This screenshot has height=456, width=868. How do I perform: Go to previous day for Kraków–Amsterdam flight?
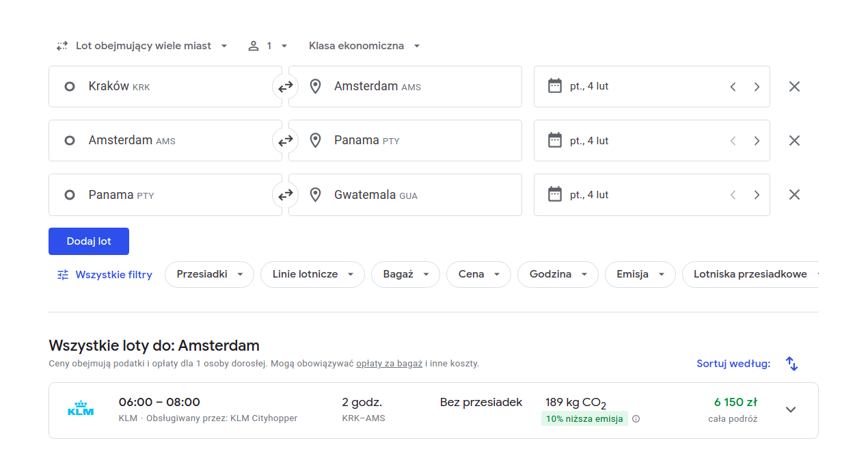(x=733, y=87)
